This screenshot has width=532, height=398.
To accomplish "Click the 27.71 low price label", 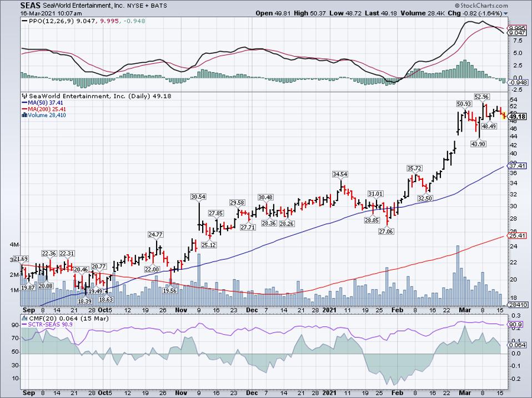I will (x=248, y=227).
